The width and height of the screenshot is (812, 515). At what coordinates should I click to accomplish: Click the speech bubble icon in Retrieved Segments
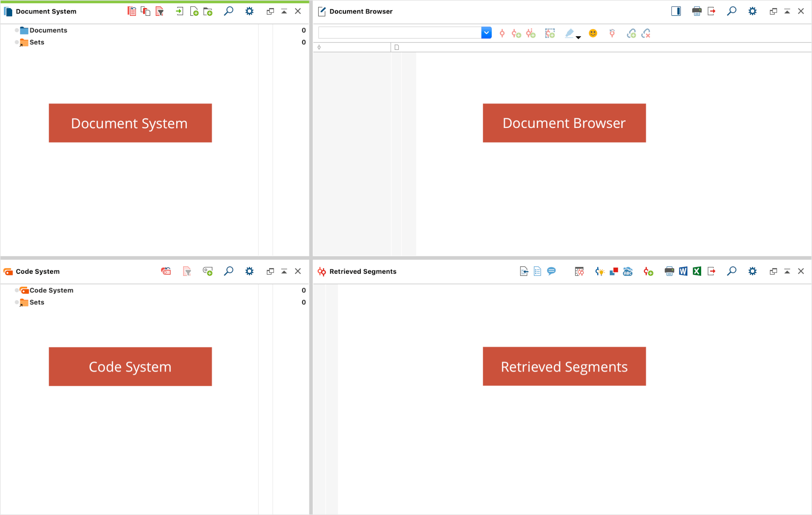(x=551, y=271)
